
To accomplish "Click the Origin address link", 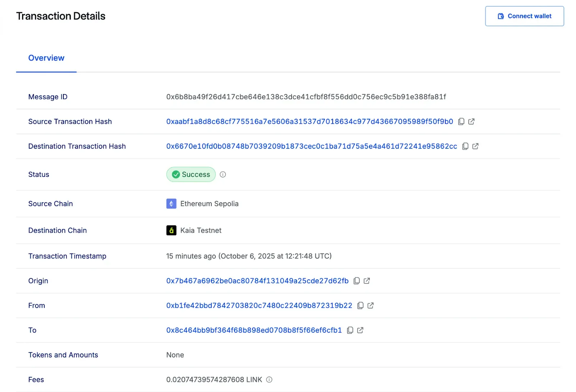I will click(x=257, y=281).
